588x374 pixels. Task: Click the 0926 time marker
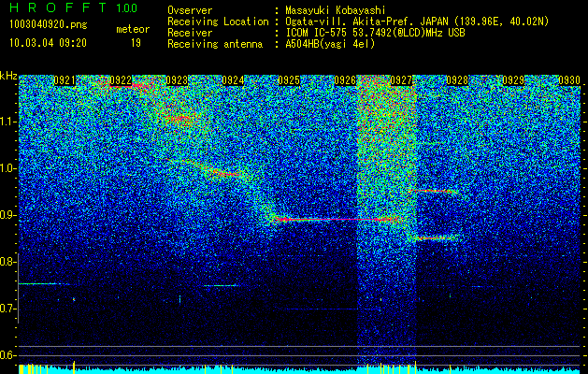click(x=345, y=80)
